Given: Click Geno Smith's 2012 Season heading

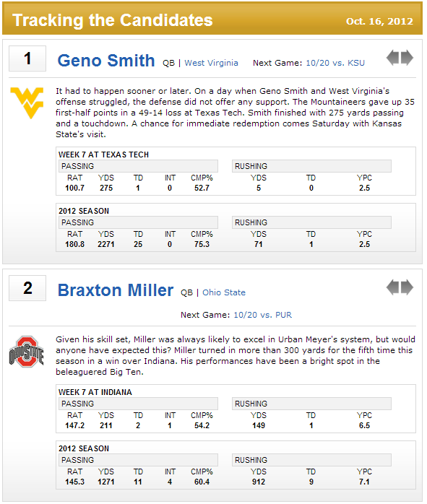Looking at the screenshot, I should click(84, 211).
